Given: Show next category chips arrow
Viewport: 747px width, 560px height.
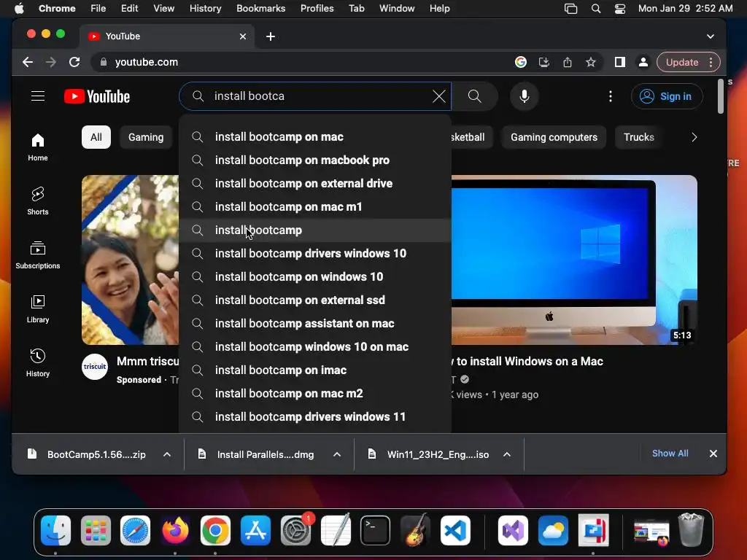Looking at the screenshot, I should [x=694, y=137].
